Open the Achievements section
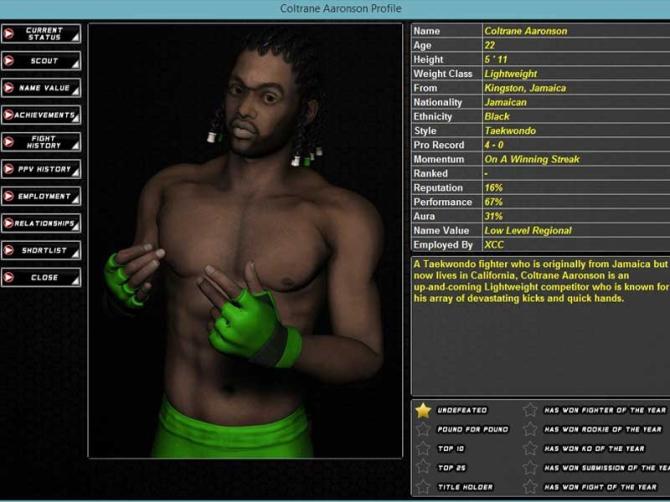Screen dimensions: 670x502 click(x=41, y=115)
